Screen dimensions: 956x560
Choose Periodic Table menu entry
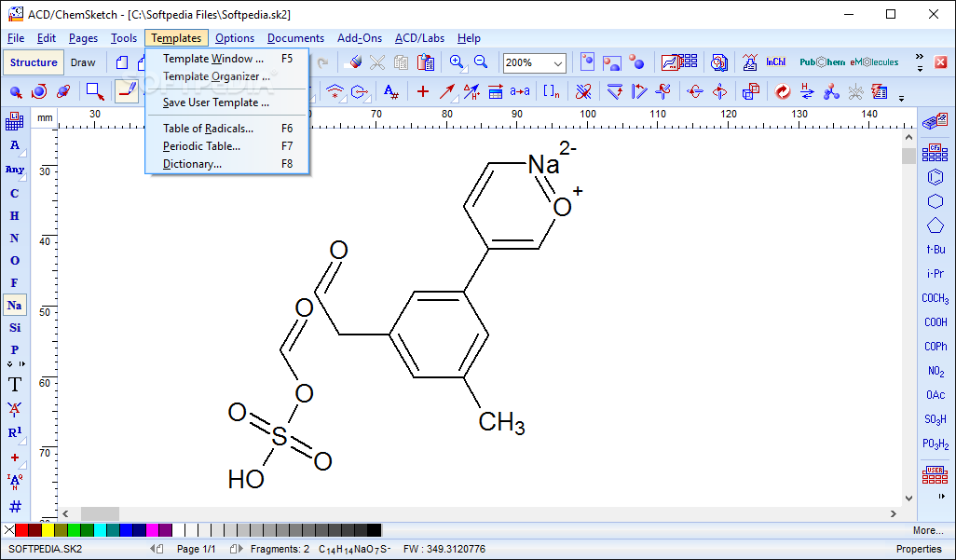click(227, 146)
